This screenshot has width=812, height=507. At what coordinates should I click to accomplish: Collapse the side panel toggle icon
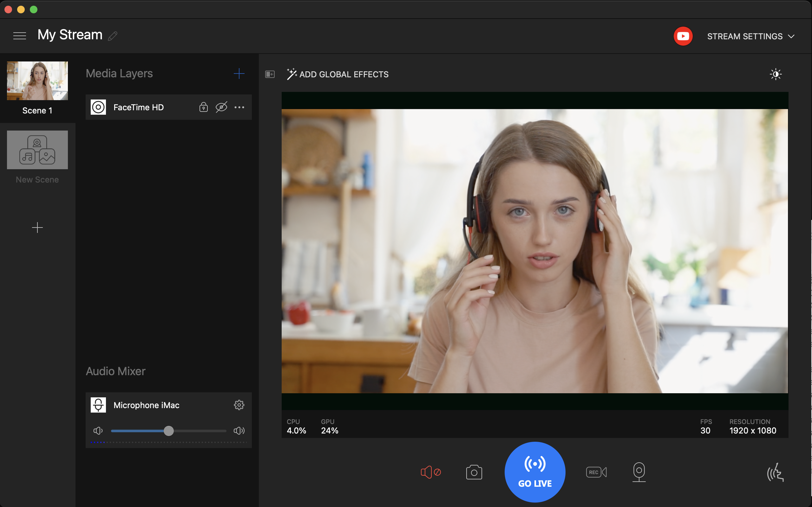tap(270, 74)
